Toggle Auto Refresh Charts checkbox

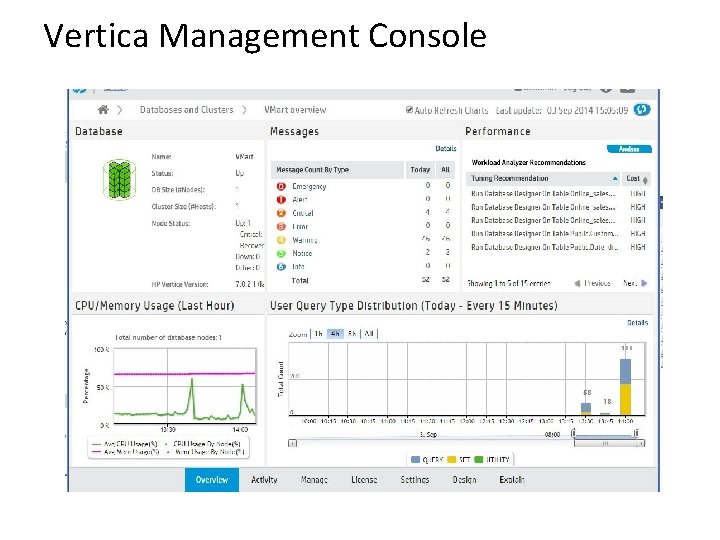pyautogui.click(x=409, y=110)
